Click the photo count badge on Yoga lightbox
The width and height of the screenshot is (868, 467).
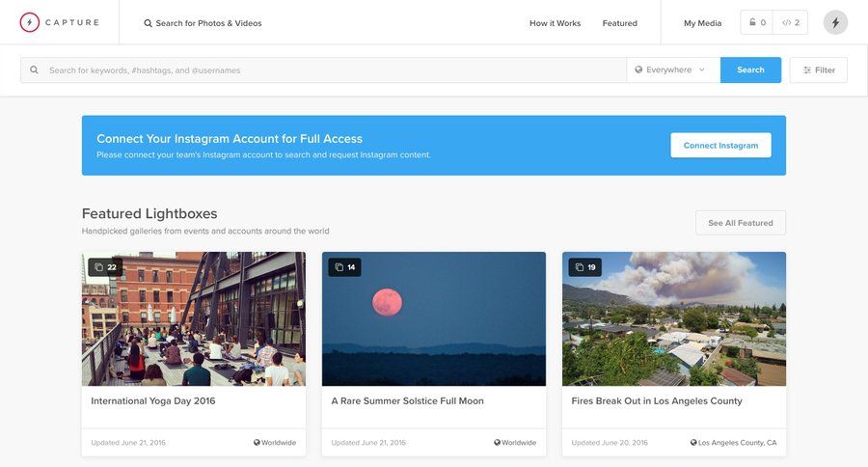tap(105, 267)
